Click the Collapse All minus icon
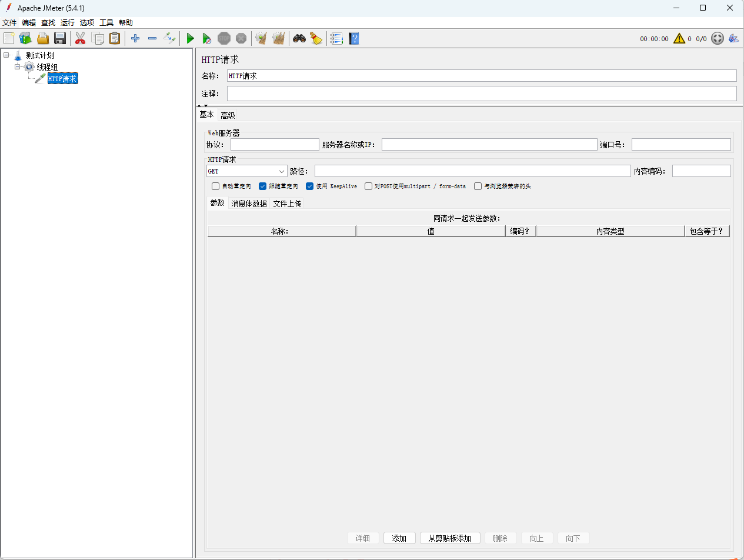744x560 pixels. [152, 39]
